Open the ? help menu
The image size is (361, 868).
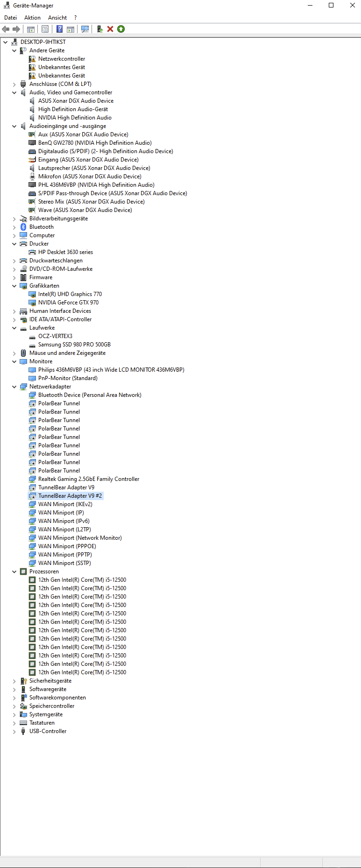coord(75,18)
